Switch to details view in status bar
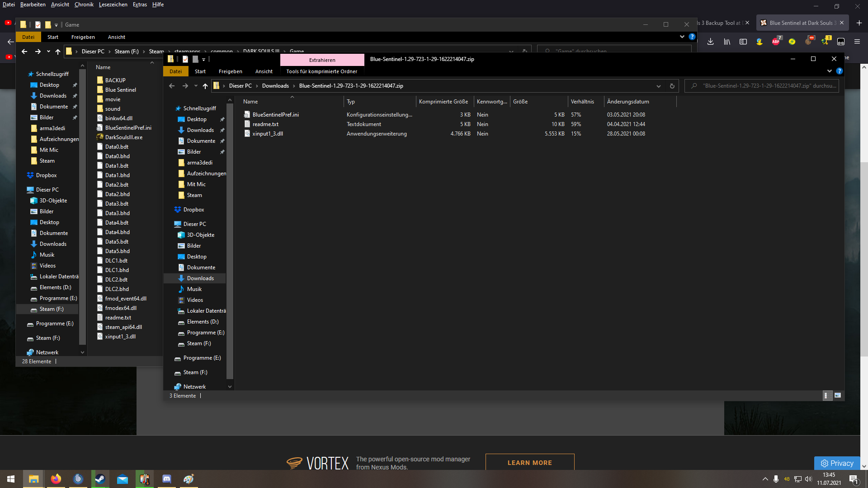The width and height of the screenshot is (868, 488). coord(827,395)
